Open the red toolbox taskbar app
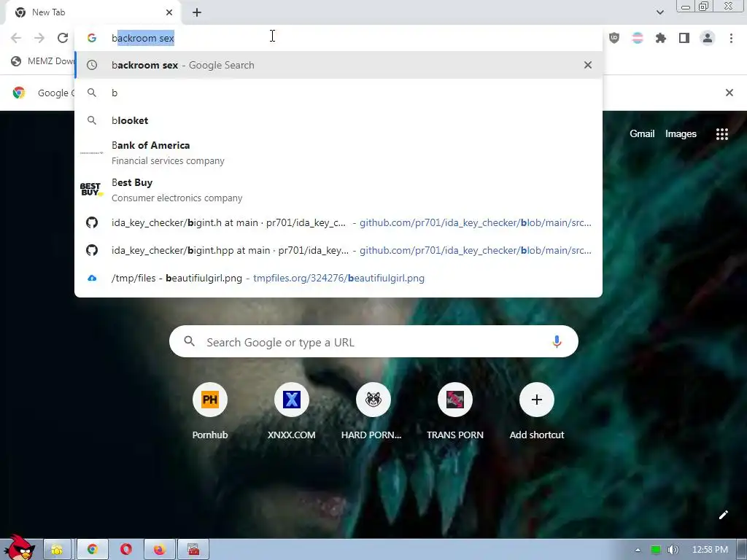Viewport: 747px width, 560px height. click(193, 550)
